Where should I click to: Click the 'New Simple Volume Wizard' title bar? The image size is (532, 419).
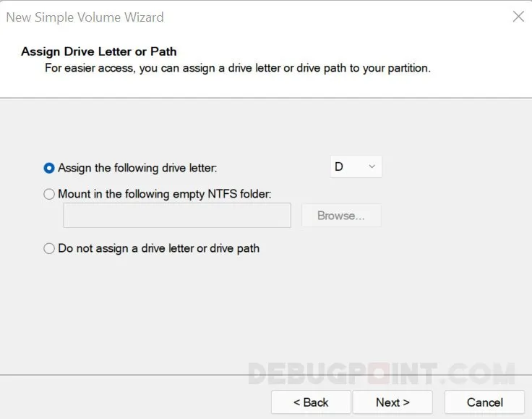coord(85,17)
